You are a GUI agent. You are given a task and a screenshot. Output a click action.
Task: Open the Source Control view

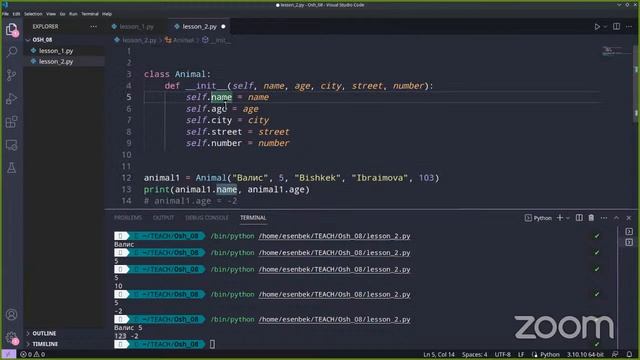(11, 75)
